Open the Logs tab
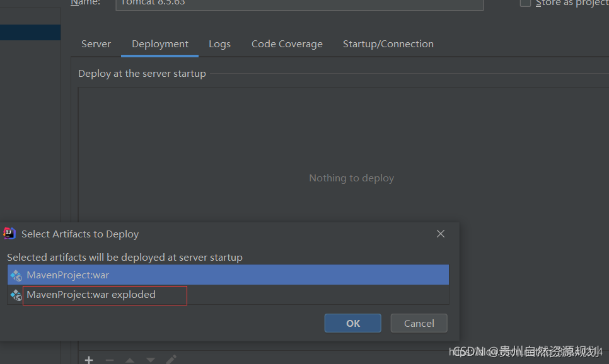Image resolution: width=609 pixels, height=364 pixels. pos(219,44)
